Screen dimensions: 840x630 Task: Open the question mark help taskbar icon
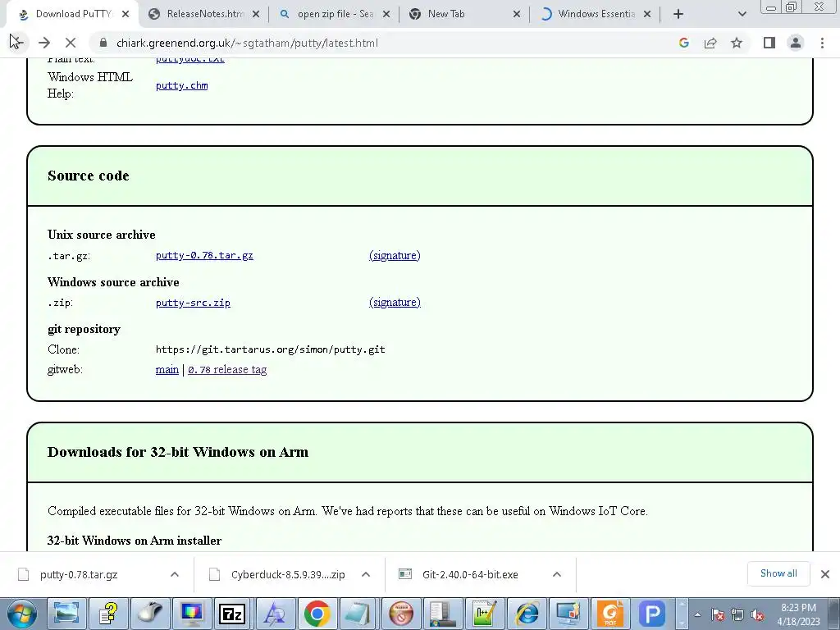pyautogui.click(x=108, y=614)
